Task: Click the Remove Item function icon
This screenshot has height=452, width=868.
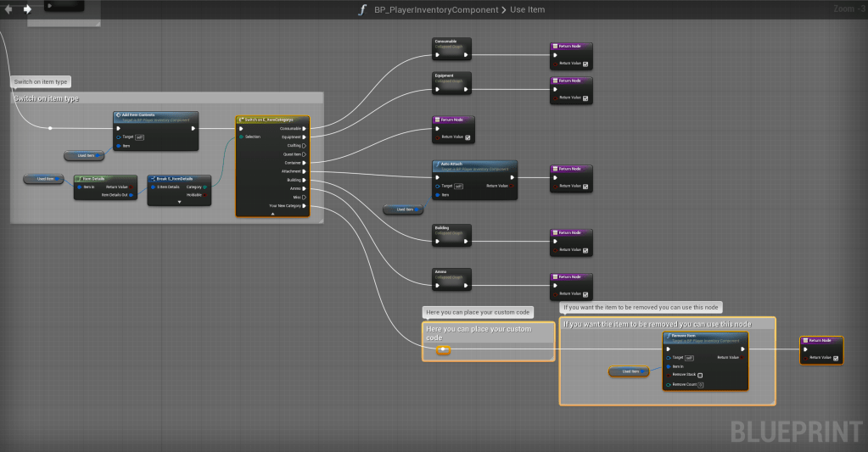Action: pyautogui.click(x=669, y=337)
